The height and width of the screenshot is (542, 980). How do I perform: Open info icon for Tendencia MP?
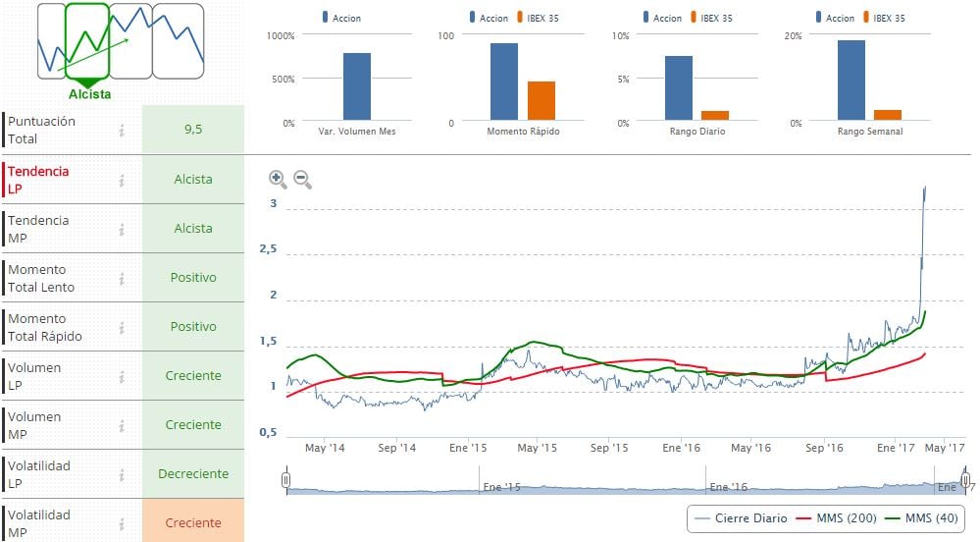(122, 229)
